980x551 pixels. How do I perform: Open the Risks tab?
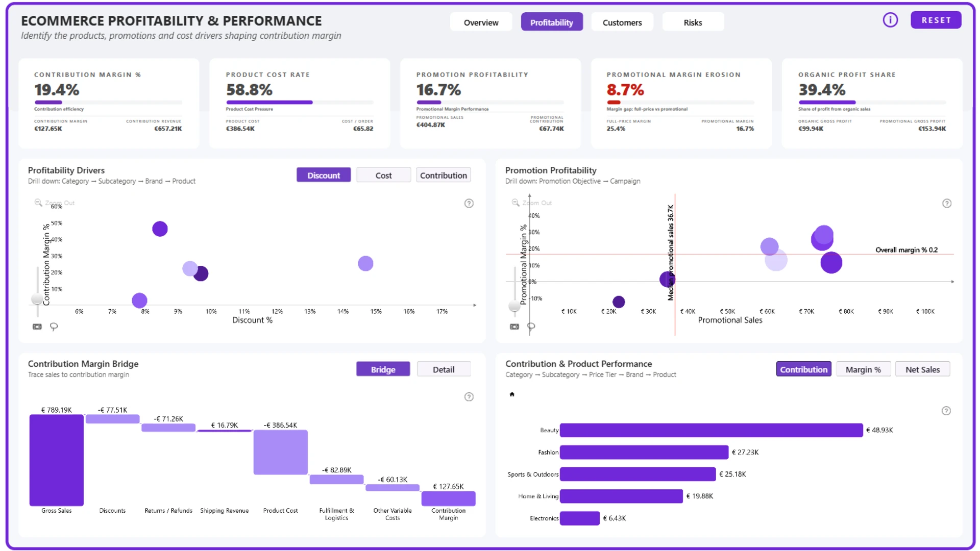point(693,22)
